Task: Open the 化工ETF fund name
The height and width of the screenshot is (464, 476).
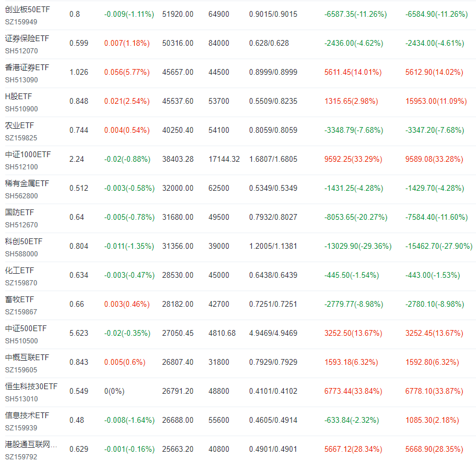Action: (x=19, y=270)
